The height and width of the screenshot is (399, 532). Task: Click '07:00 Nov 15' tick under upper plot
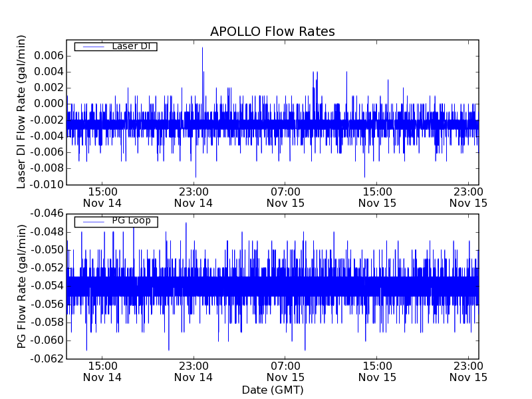coord(285,197)
